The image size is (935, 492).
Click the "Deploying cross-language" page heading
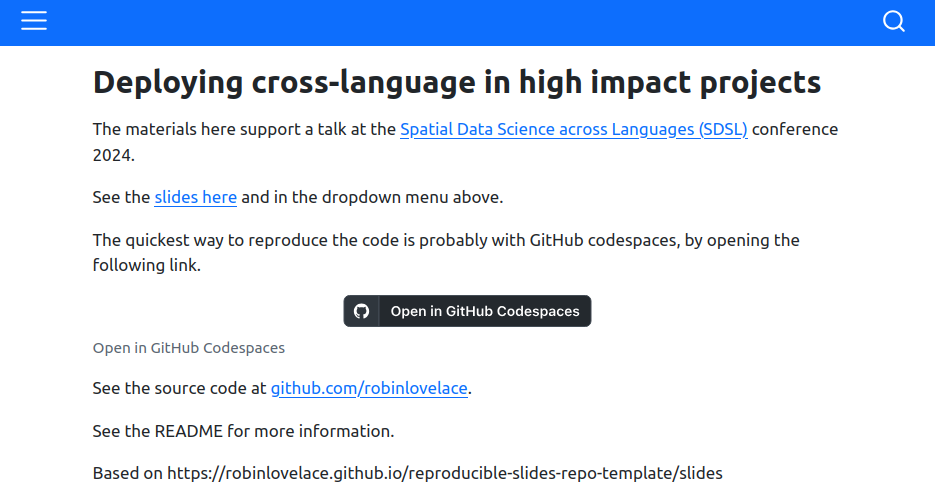457,82
